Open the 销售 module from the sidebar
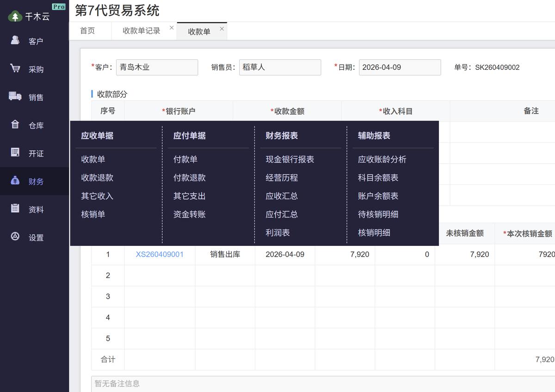This screenshot has width=555, height=392. pyautogui.click(x=35, y=97)
